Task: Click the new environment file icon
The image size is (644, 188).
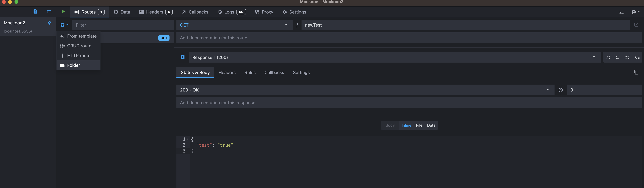Action: click(x=35, y=11)
